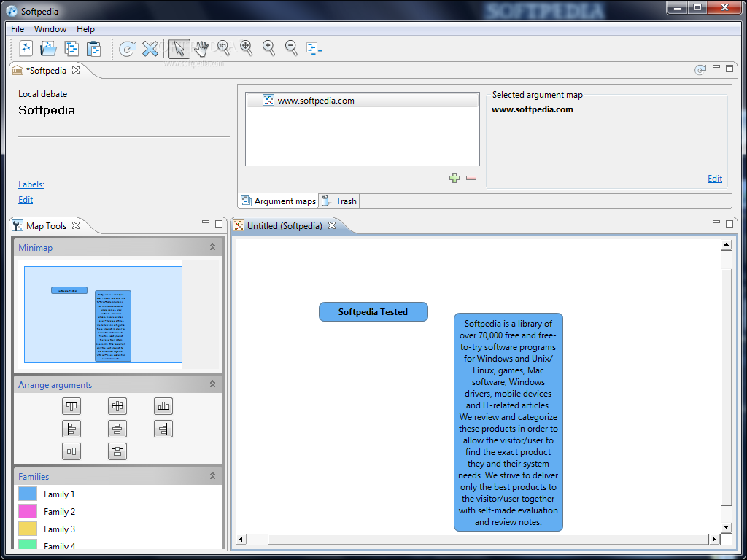
Task: Click the paste clipboard toolbar icon
Action: click(x=94, y=49)
